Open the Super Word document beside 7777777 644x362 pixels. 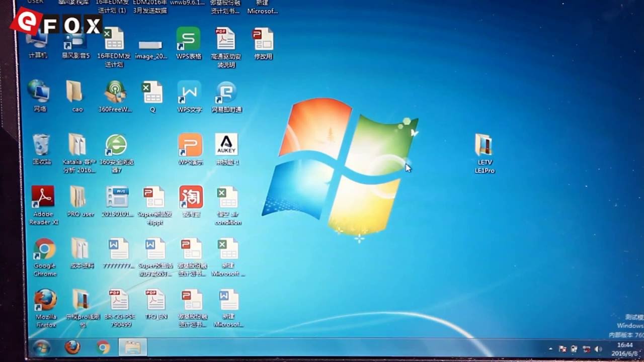coord(155,257)
